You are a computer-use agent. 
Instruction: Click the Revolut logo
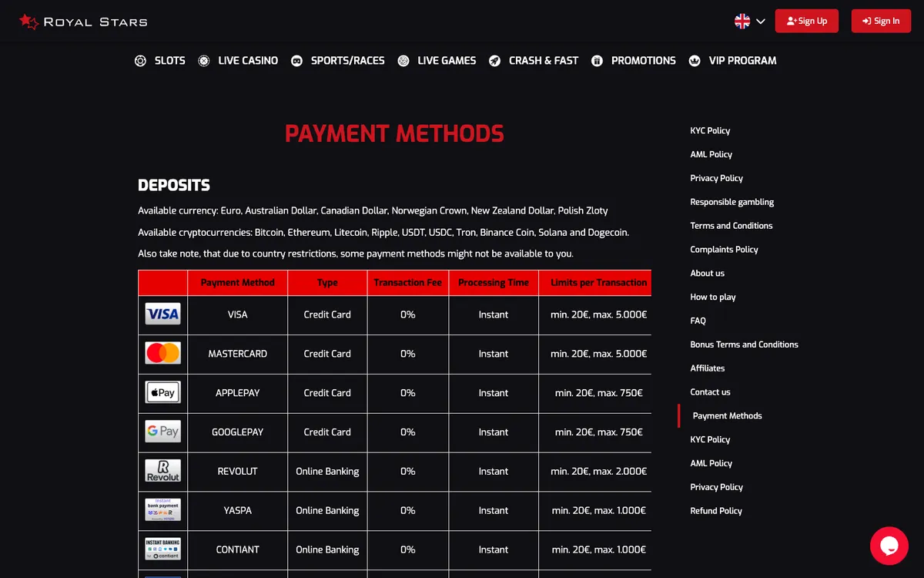pyautogui.click(x=162, y=471)
